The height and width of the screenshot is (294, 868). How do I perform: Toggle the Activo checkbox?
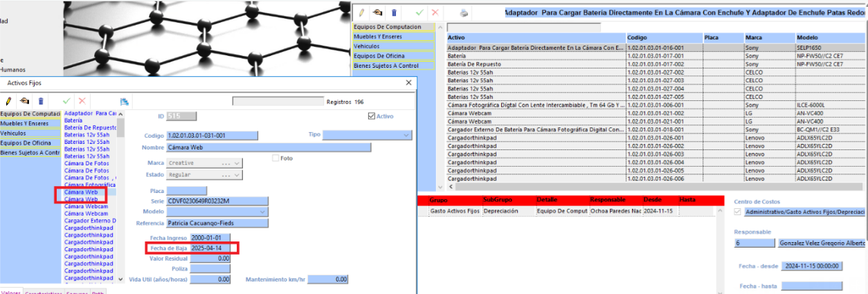click(x=372, y=116)
